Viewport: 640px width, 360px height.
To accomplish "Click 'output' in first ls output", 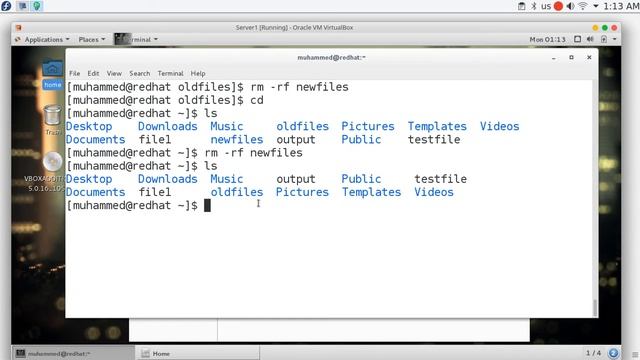I will [x=296, y=140].
